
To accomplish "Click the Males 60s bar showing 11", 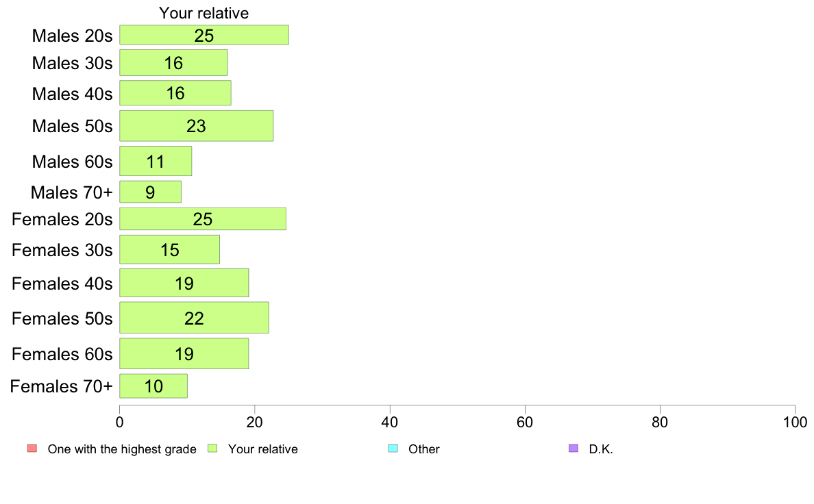I will [156, 161].
